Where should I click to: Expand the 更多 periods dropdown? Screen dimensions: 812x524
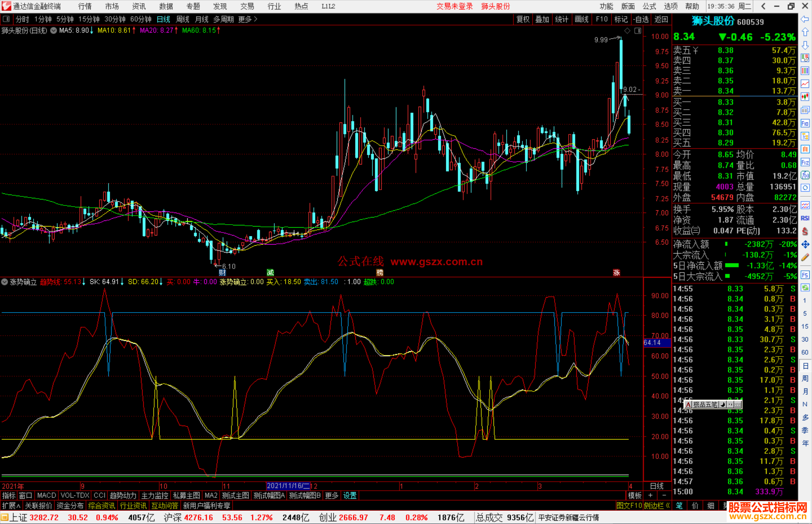coord(248,19)
